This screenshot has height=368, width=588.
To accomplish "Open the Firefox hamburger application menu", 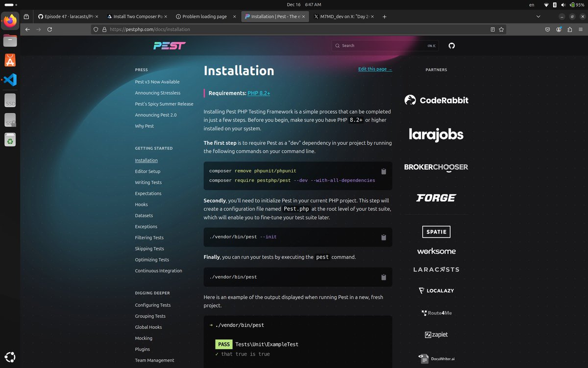I will point(580,29).
